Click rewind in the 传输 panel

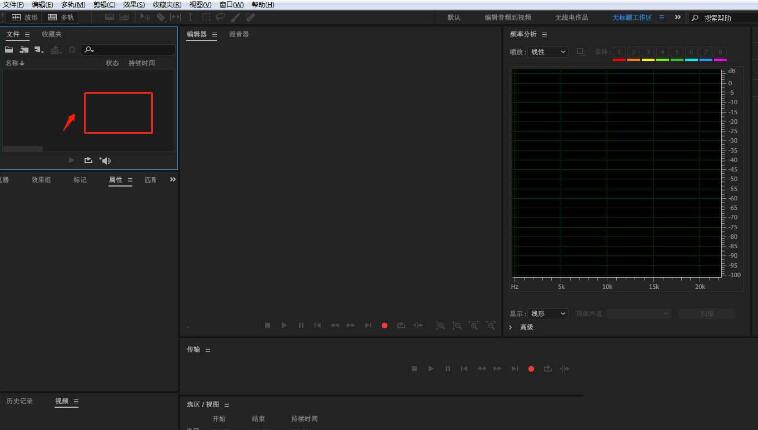481,369
